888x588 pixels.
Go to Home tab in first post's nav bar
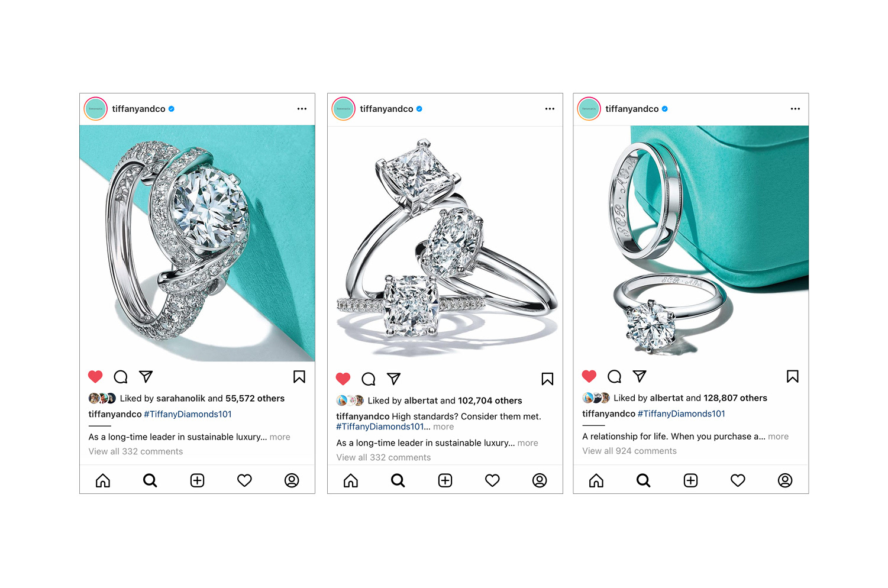[103, 480]
